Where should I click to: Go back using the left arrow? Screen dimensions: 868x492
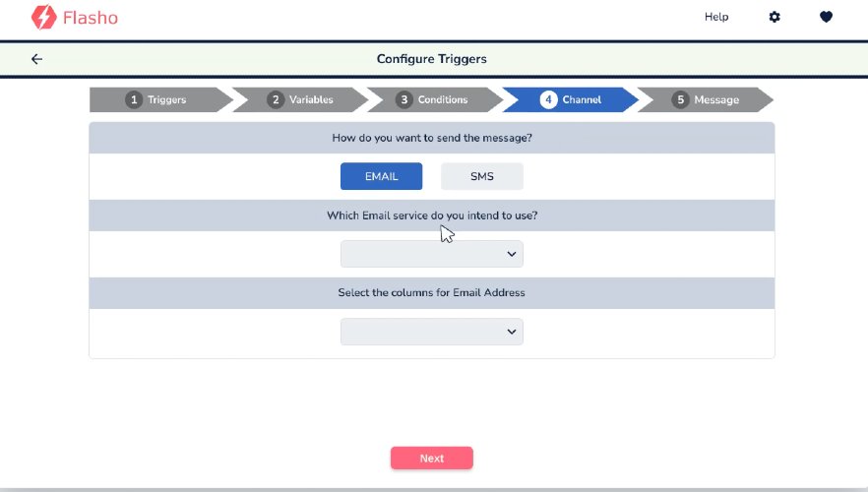(x=36, y=59)
